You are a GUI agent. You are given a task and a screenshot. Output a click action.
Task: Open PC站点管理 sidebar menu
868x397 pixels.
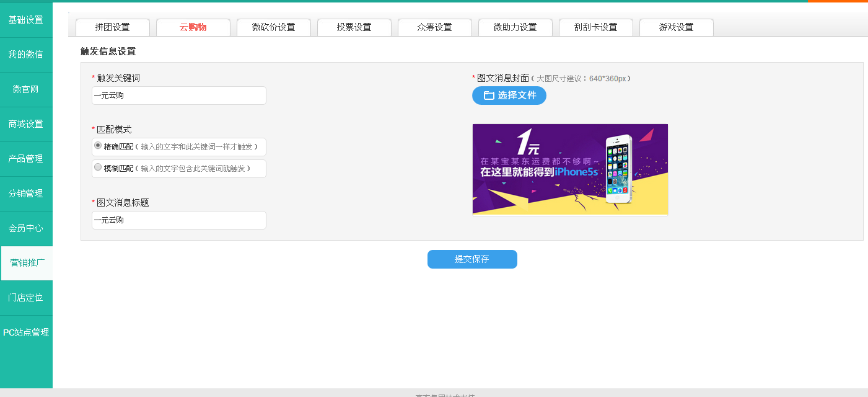click(x=26, y=332)
